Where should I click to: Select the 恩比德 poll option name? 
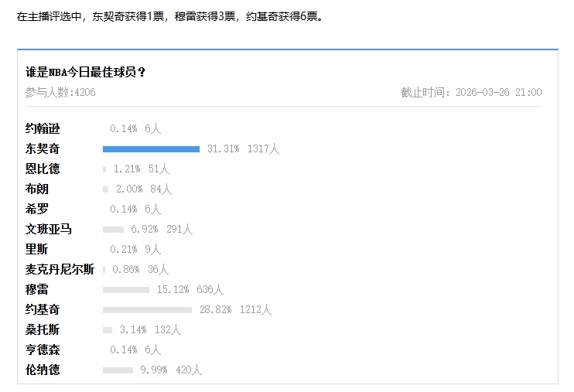pos(43,169)
